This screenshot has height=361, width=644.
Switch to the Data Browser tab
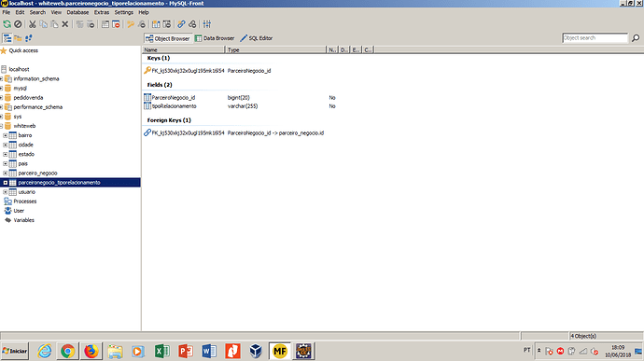coord(215,38)
